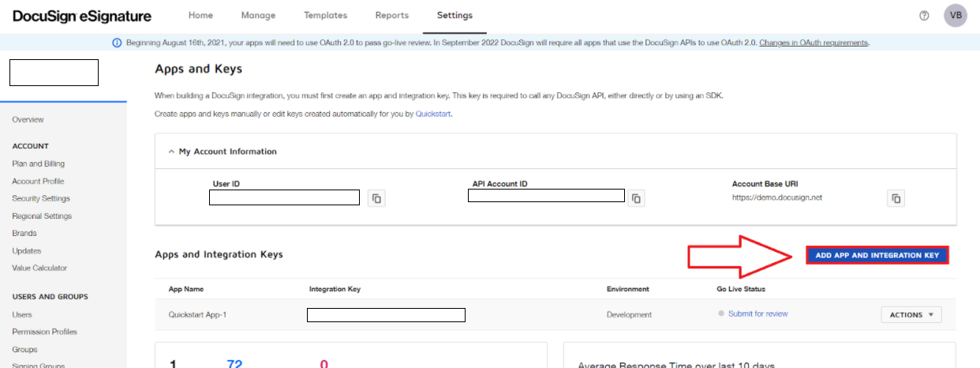
Task: Open the Changes in OAuth requirements link
Action: click(814, 43)
